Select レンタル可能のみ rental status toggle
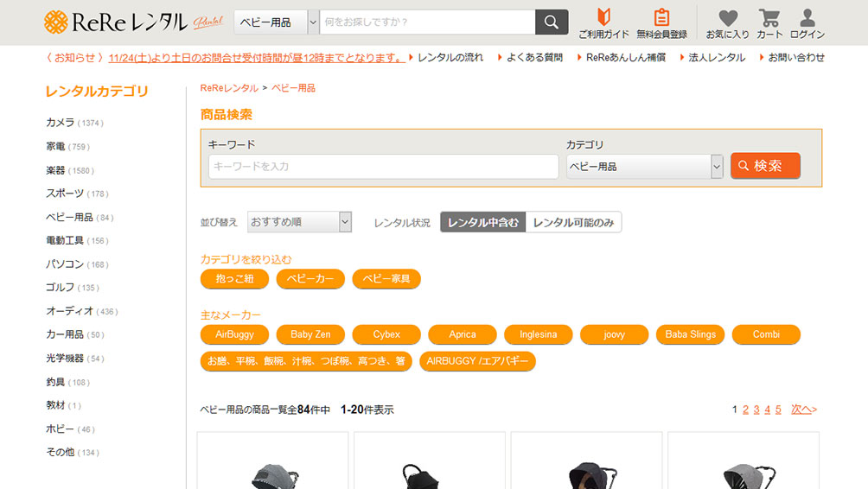The width and height of the screenshot is (868, 489). 573,222
